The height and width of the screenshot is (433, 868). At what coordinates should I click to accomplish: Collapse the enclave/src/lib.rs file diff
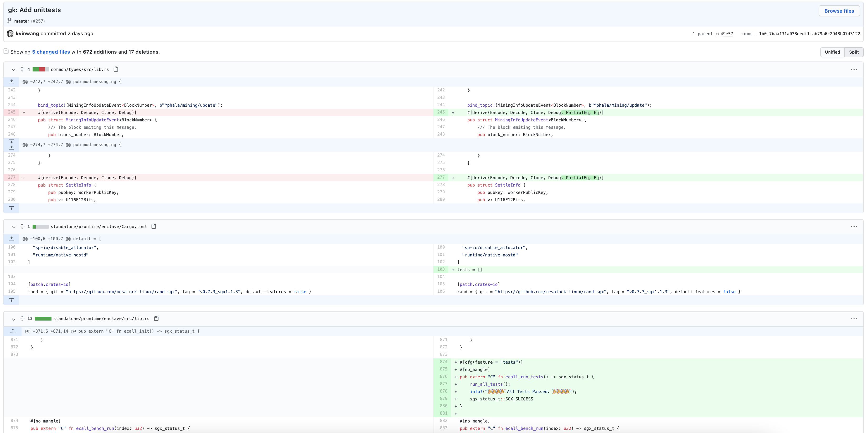click(13, 319)
